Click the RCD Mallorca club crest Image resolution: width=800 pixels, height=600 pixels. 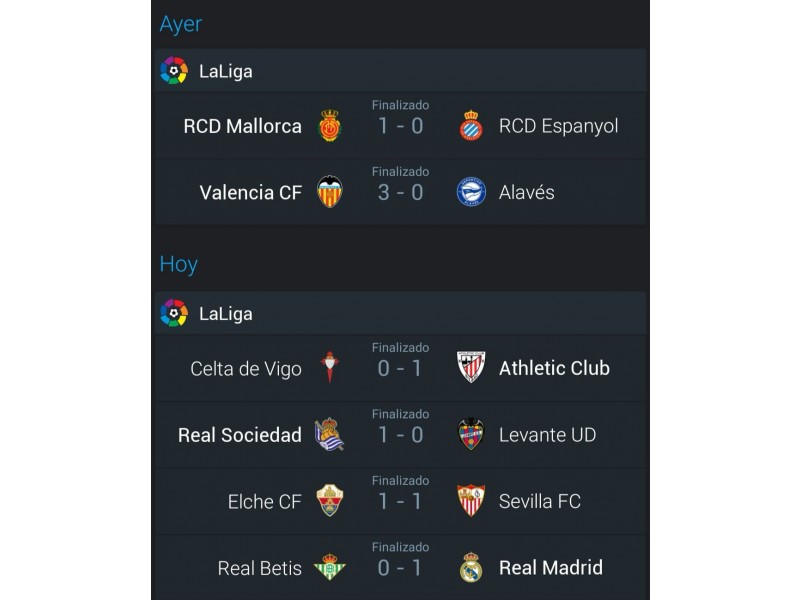tap(330, 126)
